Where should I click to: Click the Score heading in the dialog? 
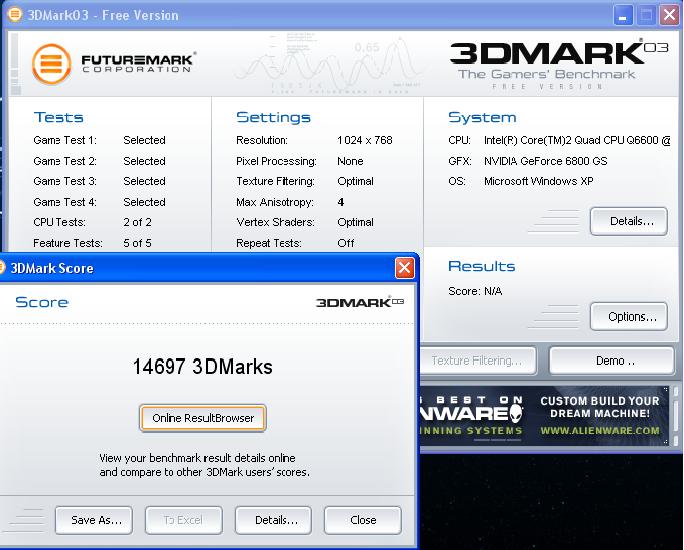click(x=42, y=302)
